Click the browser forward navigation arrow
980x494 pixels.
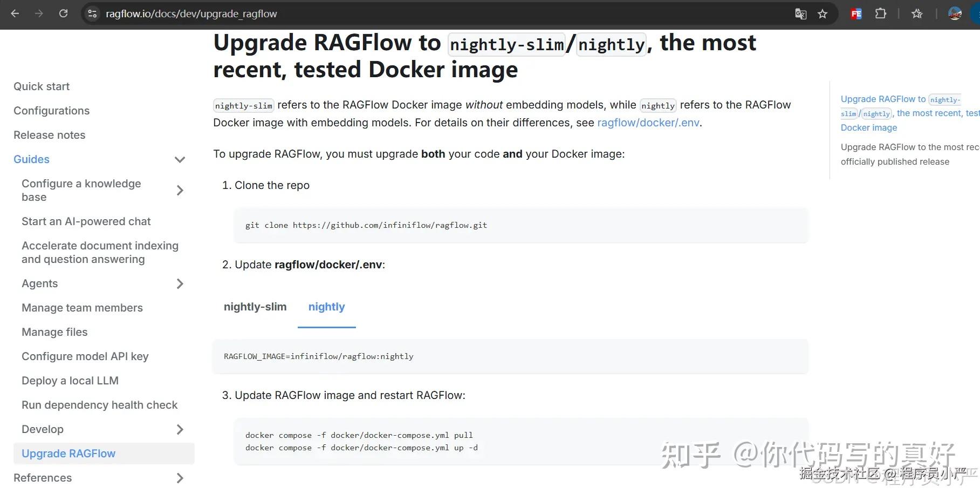[x=38, y=13]
